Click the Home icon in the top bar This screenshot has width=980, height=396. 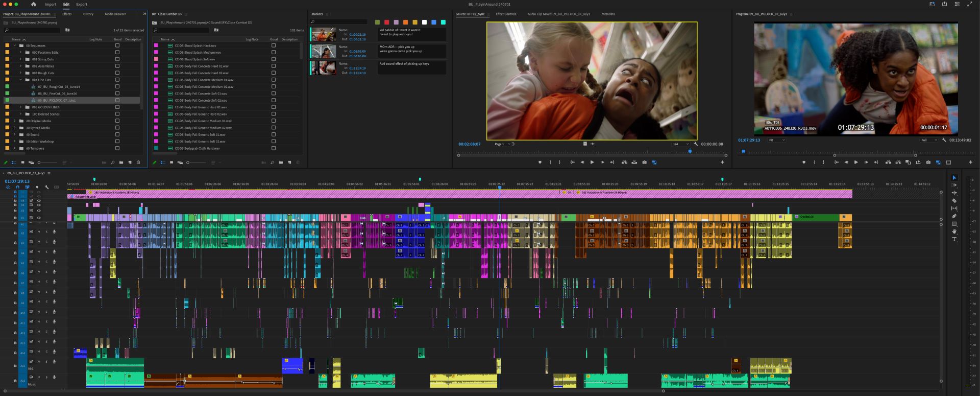pos(33,4)
